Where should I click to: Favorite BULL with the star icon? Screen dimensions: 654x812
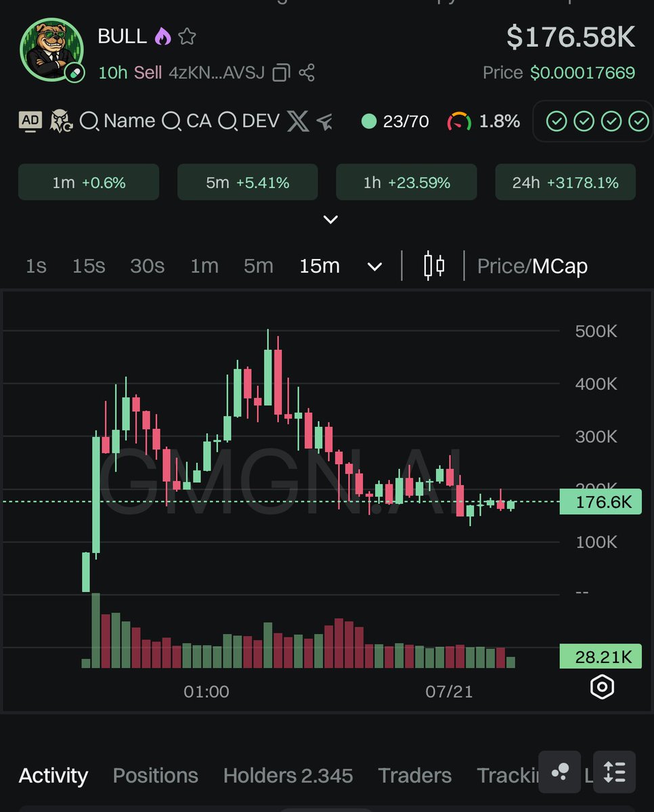pos(187,37)
